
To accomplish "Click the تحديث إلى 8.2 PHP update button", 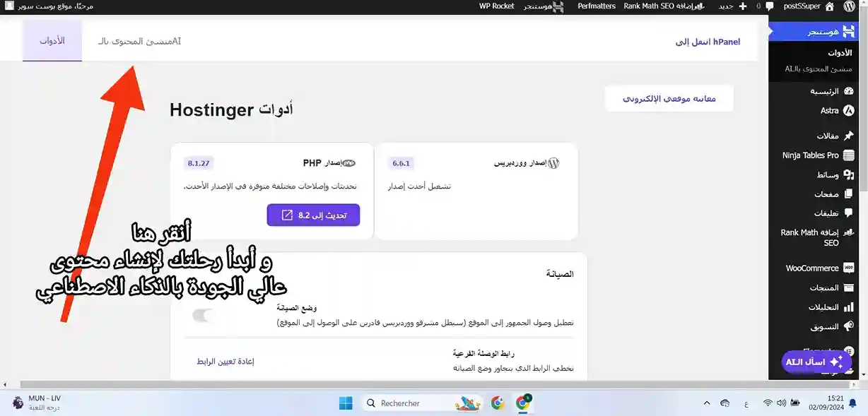I will click(314, 215).
